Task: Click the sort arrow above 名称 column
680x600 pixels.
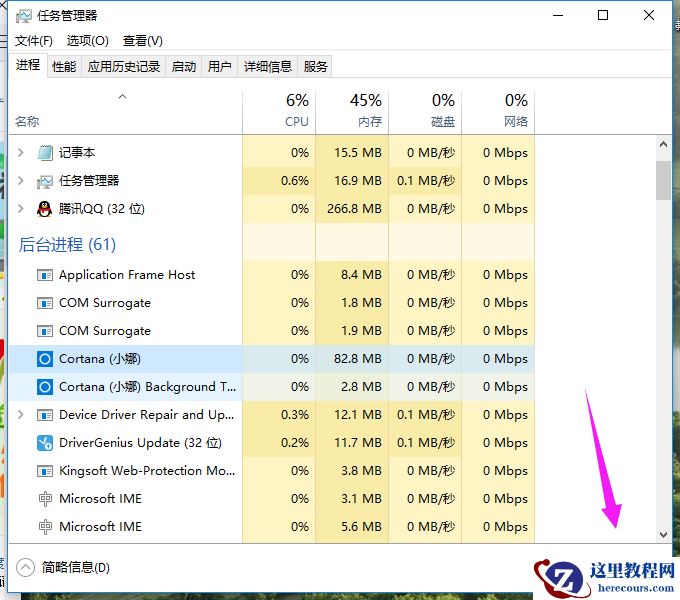Action: tap(123, 97)
